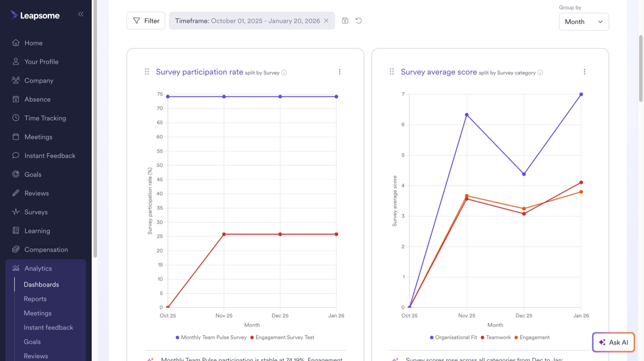Select the Surveys sidebar icon
This screenshot has height=361, width=644.
[x=16, y=212]
